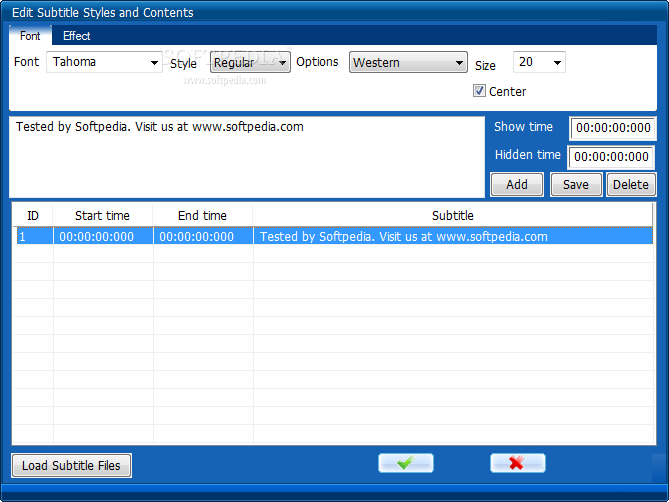The image size is (669, 502).
Task: Select ID cell 1 in subtitle list
Action: 35,236
